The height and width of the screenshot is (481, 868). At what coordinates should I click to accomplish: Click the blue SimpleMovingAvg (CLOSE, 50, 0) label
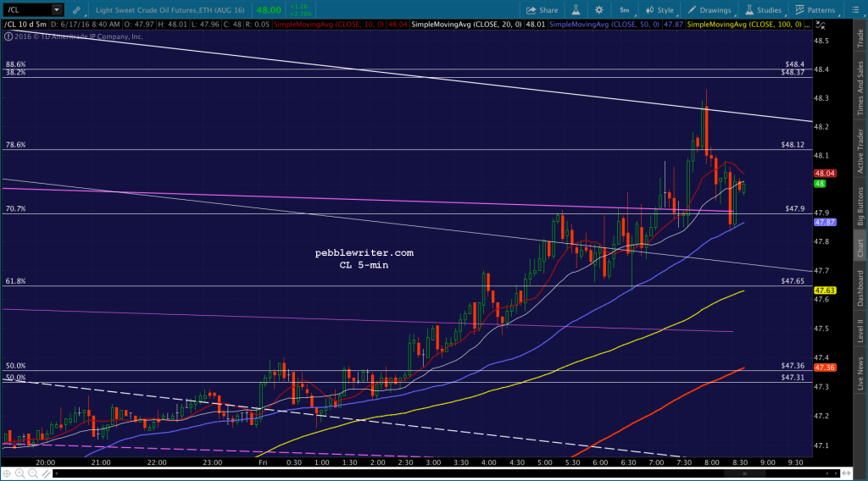point(604,25)
